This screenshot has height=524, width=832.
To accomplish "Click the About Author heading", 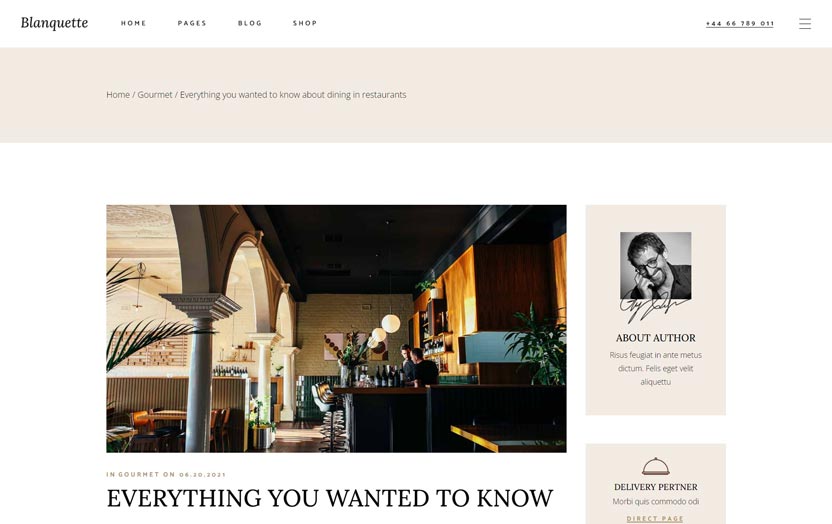I will tap(655, 338).
